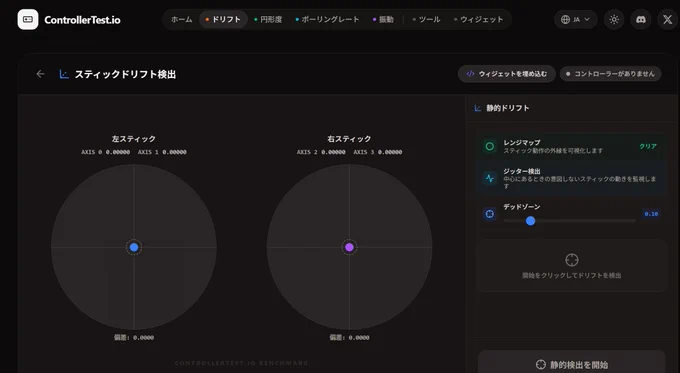Click the back arrow icon
The image size is (680, 373).
pos(40,74)
